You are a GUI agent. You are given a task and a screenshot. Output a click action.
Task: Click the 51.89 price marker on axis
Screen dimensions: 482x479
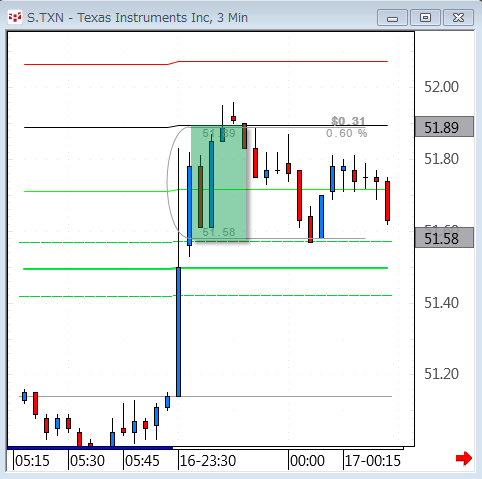(x=444, y=127)
